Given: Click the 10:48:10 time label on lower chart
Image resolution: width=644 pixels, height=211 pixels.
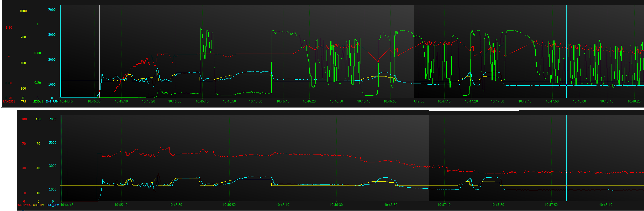Looking at the screenshot, I should 606,205.
